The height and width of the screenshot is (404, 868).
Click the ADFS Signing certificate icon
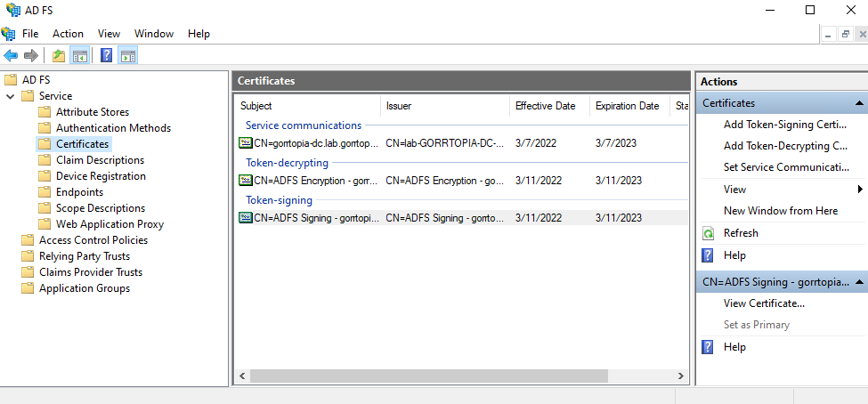pyautogui.click(x=245, y=217)
